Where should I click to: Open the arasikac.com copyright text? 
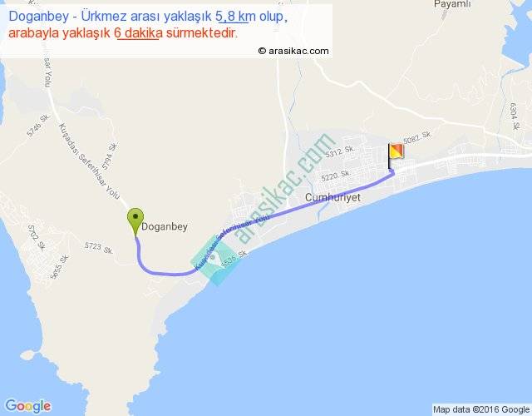click(x=293, y=51)
